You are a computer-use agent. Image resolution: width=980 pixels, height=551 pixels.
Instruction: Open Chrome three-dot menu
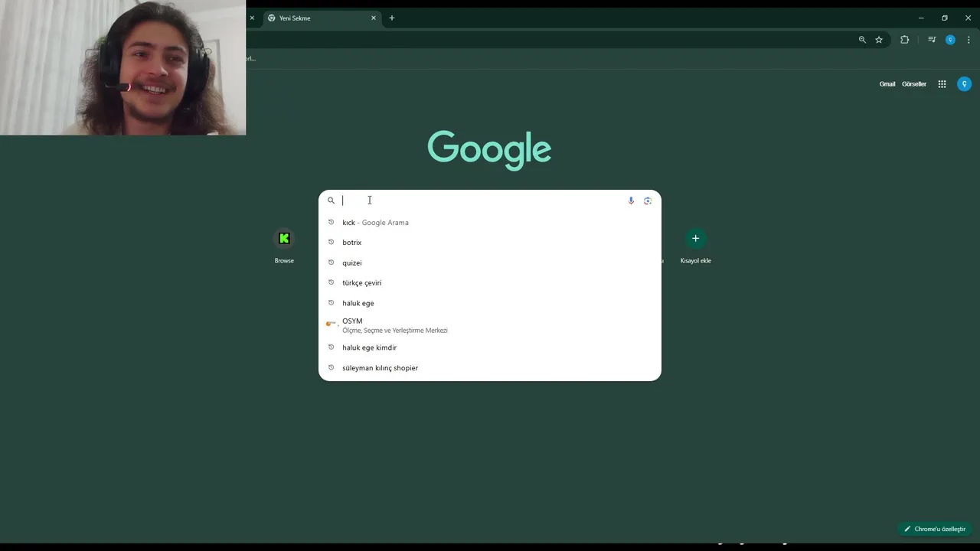pyautogui.click(x=969, y=40)
